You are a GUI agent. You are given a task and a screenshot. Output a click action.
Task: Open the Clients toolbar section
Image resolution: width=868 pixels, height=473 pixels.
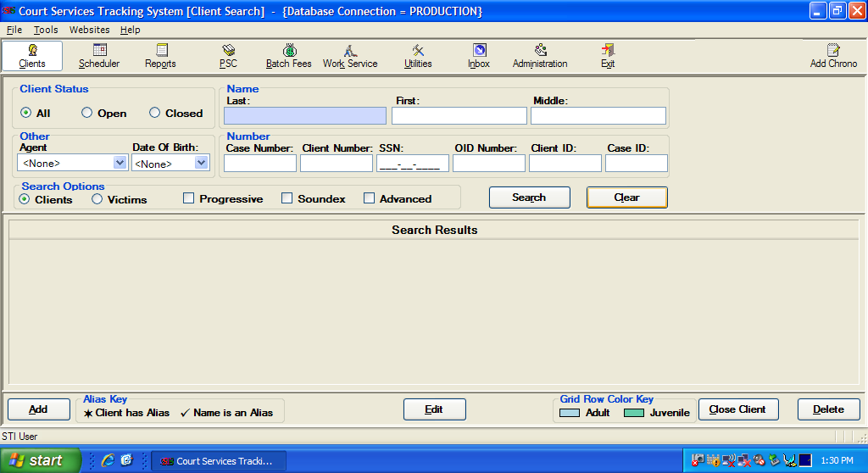tap(32, 56)
